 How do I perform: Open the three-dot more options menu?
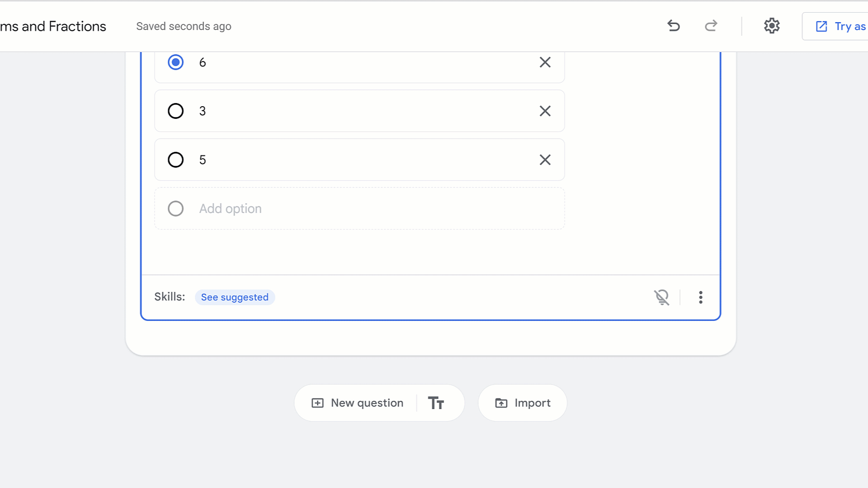point(700,297)
